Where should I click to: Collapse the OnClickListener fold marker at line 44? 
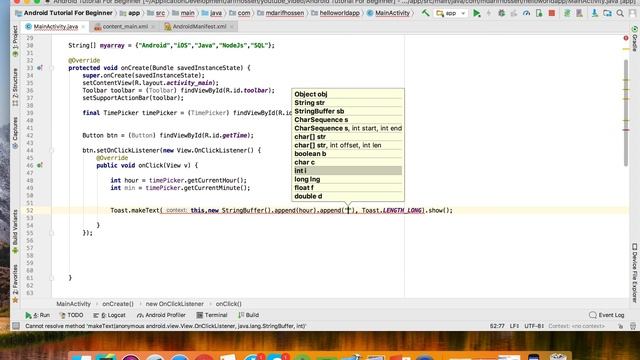[52, 150]
